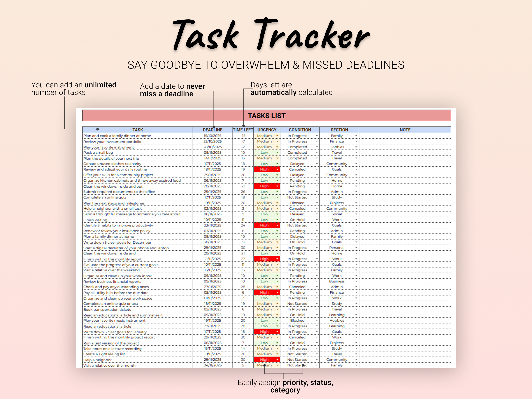Open Section dropdown for 'Pack a small bag'
Screen dimensions: 532x399
(356, 152)
